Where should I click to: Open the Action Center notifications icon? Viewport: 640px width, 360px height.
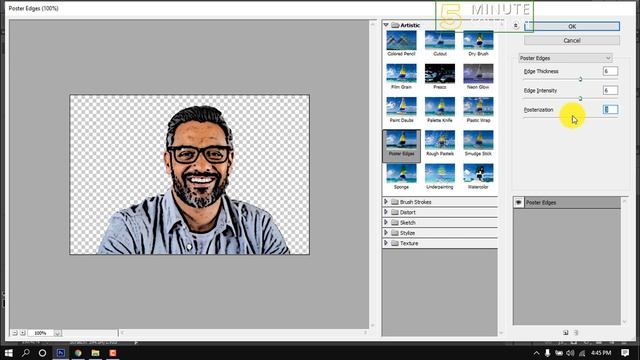pyautogui.click(x=625, y=353)
